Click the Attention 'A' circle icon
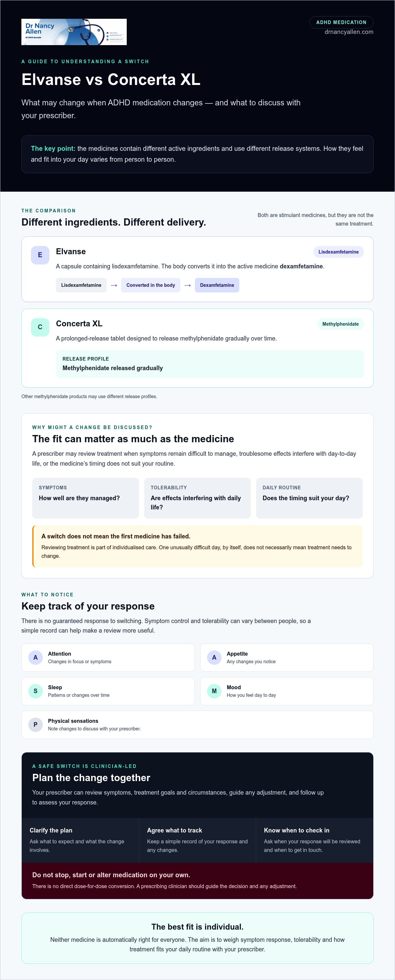Viewport: 395px width, 980px height. click(x=35, y=657)
